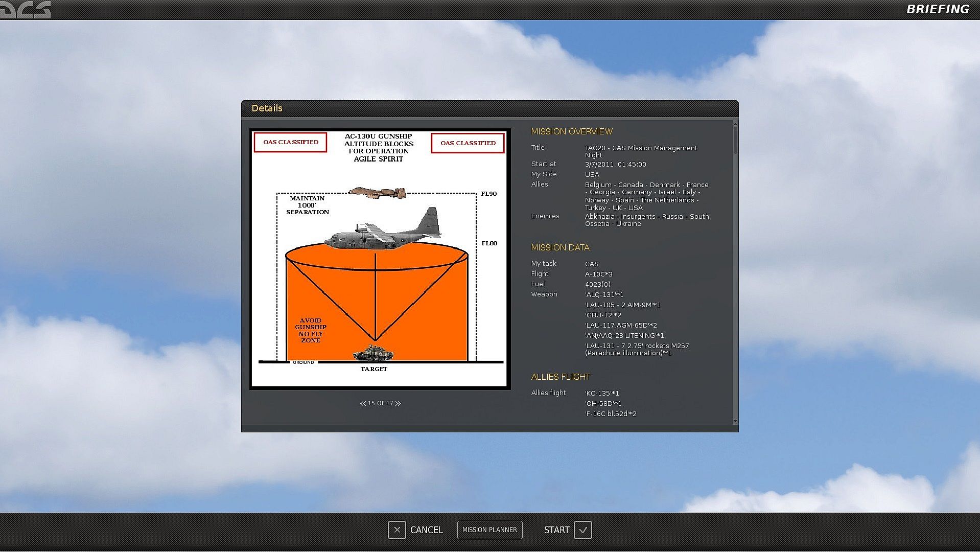
Task: Open the Mission Planner
Action: click(489, 530)
